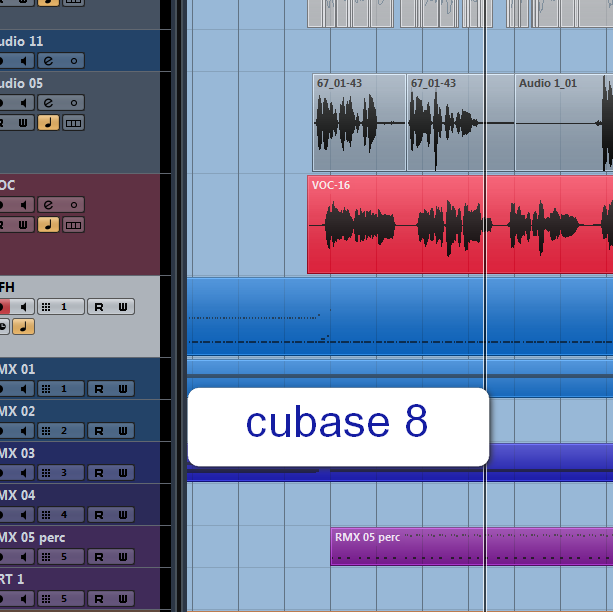Toggle monitor speaker on RMX 04 track
Screen dimensions: 613x612
pyautogui.click(x=24, y=515)
